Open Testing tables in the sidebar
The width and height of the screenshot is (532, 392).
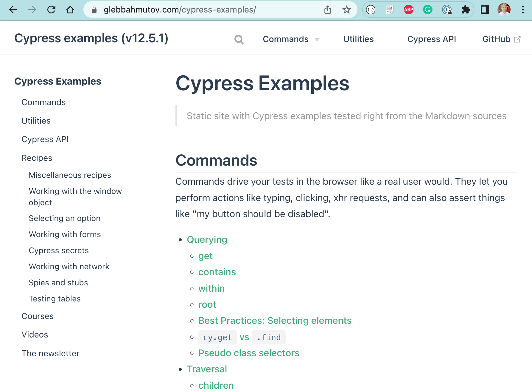(x=55, y=298)
